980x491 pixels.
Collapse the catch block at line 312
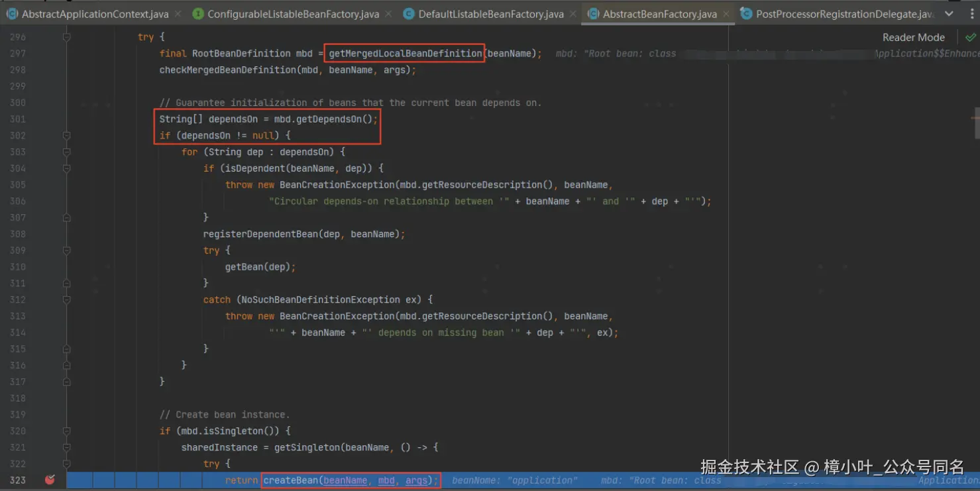point(66,300)
